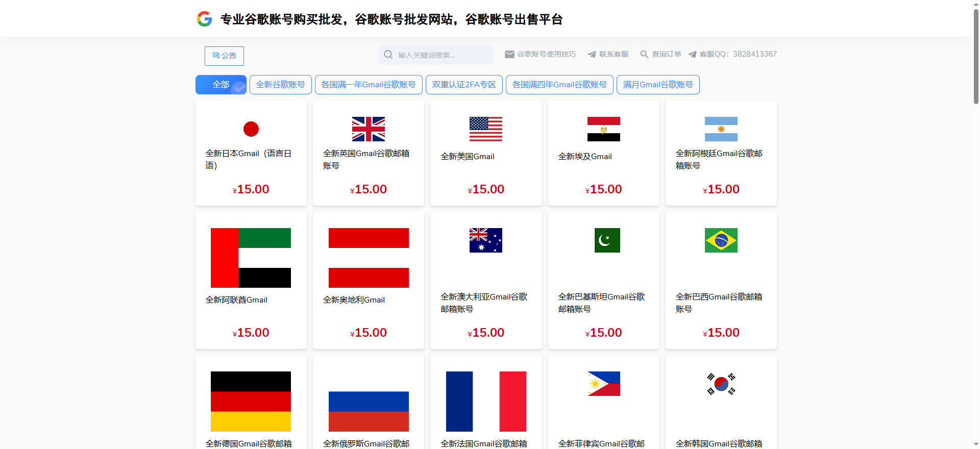Click the magnifier icon beside 查询订单
Viewport: 980px width, 449px height.
[x=644, y=54]
